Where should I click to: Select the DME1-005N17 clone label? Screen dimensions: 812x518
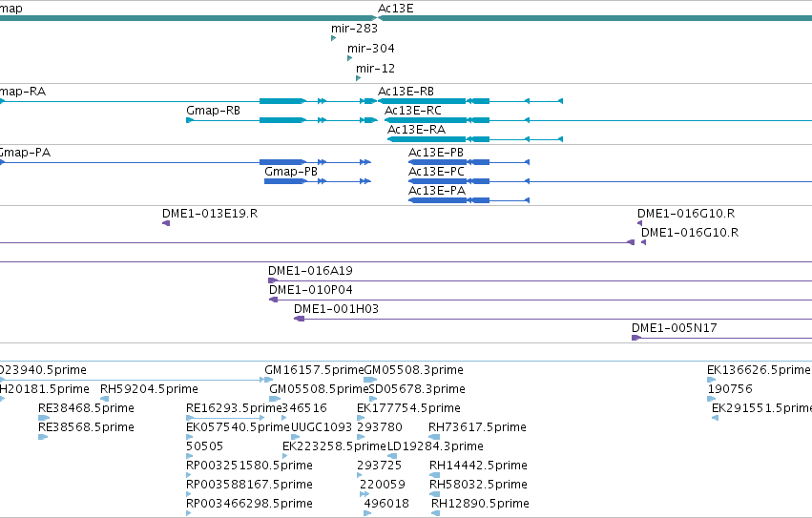tap(675, 328)
